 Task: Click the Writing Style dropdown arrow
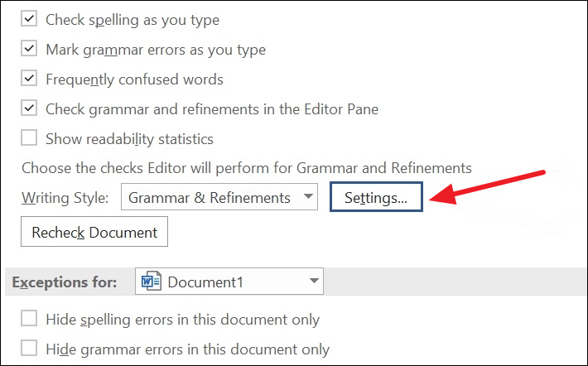click(x=308, y=196)
